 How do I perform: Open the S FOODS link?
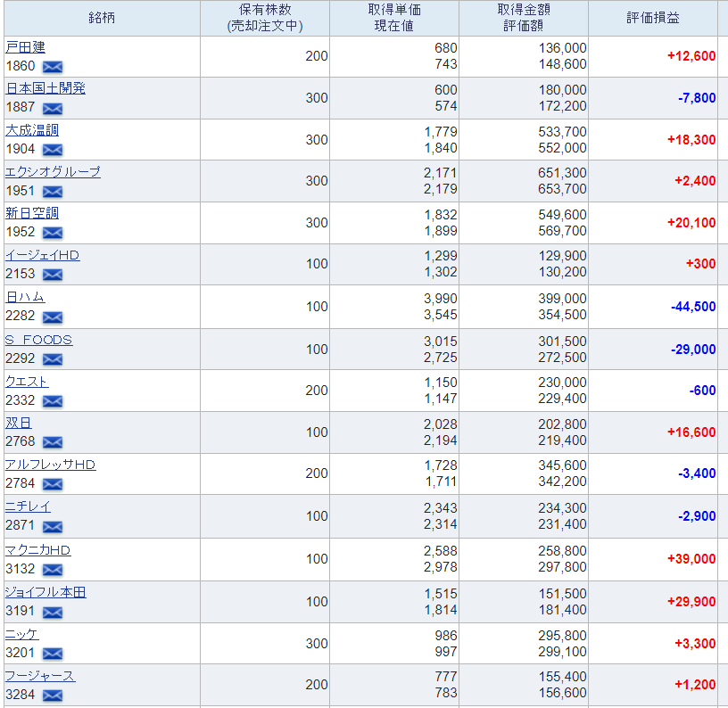point(38,340)
